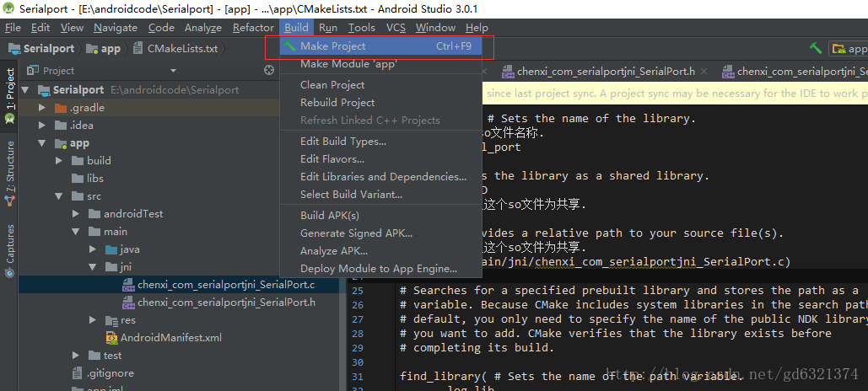Open the Analyze menu
Viewport: 868px width, 391px height.
(203, 28)
